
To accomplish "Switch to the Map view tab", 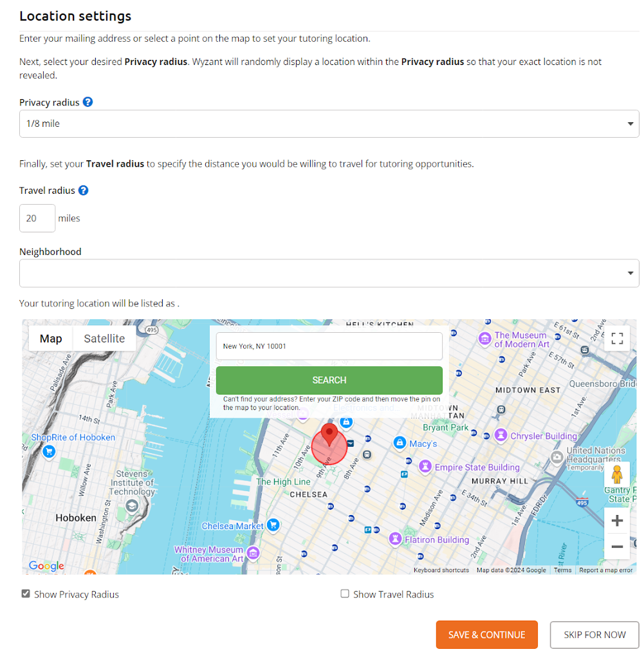I will click(x=50, y=338).
